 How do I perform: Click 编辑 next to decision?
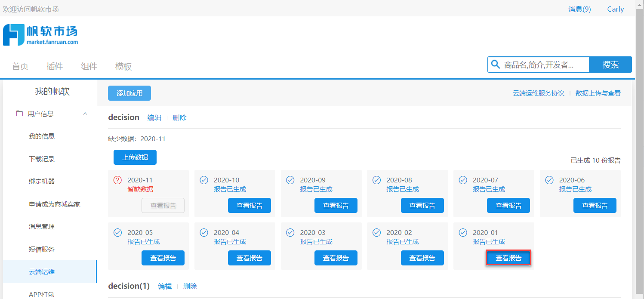(154, 117)
